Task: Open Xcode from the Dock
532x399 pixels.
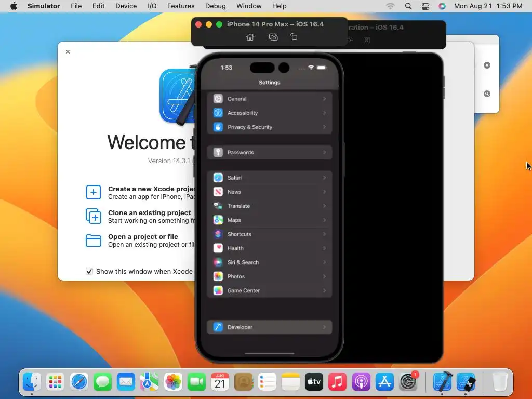Action: pos(443,382)
